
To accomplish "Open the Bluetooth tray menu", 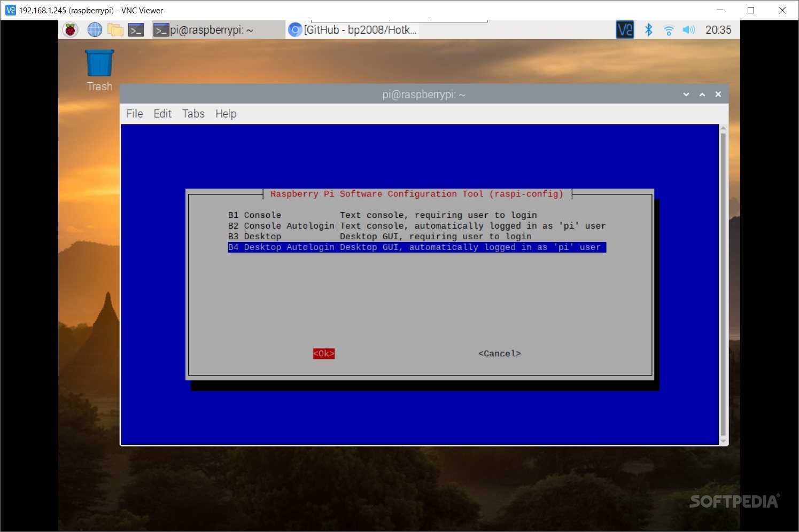I will click(648, 30).
